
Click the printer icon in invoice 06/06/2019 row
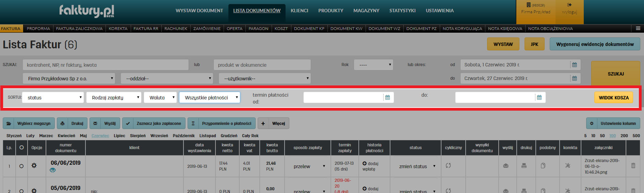[x=524, y=166]
